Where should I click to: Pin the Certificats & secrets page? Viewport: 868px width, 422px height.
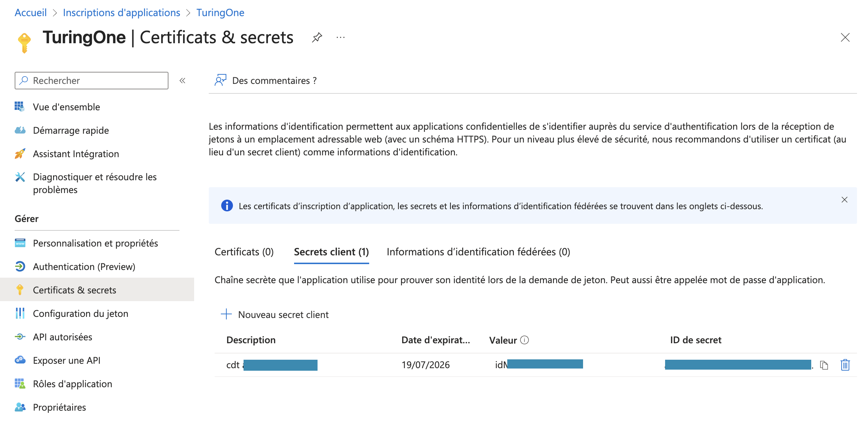pyautogui.click(x=317, y=37)
